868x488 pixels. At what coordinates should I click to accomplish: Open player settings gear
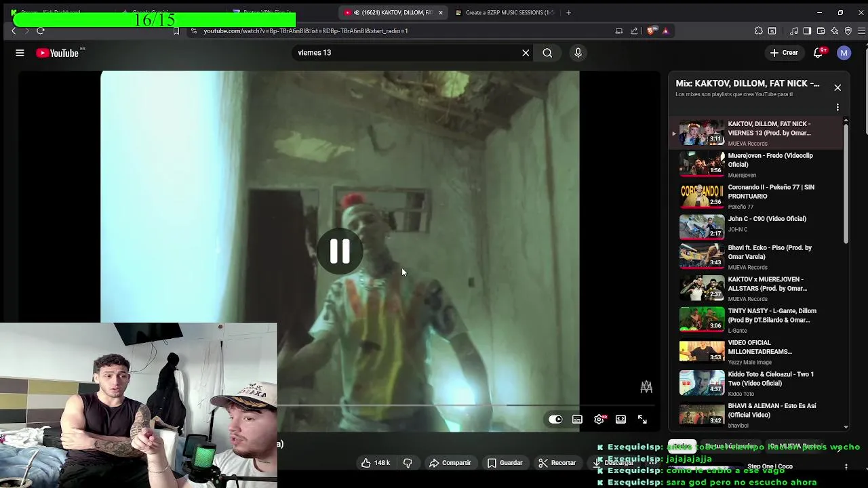tap(599, 420)
